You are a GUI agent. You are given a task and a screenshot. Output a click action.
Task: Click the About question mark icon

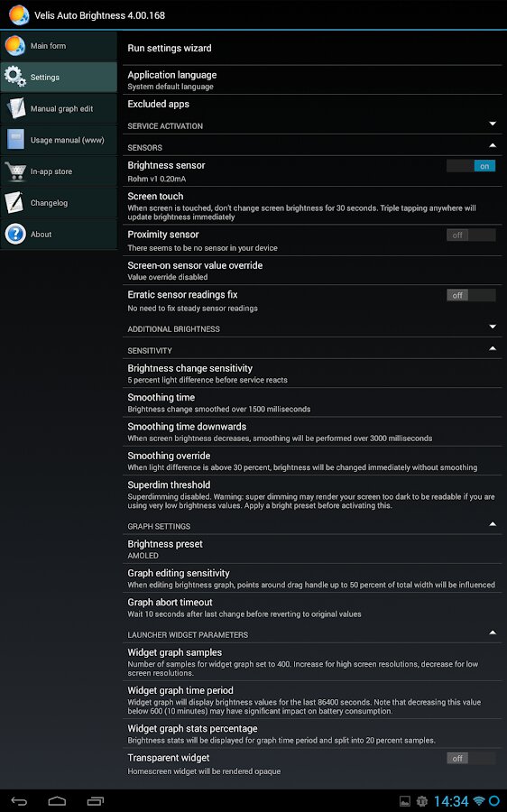15,234
